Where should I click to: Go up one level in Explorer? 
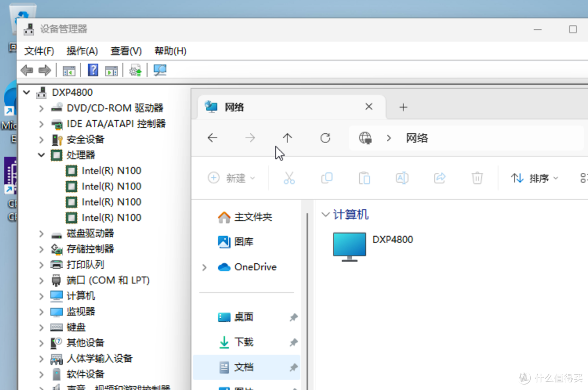click(x=287, y=138)
